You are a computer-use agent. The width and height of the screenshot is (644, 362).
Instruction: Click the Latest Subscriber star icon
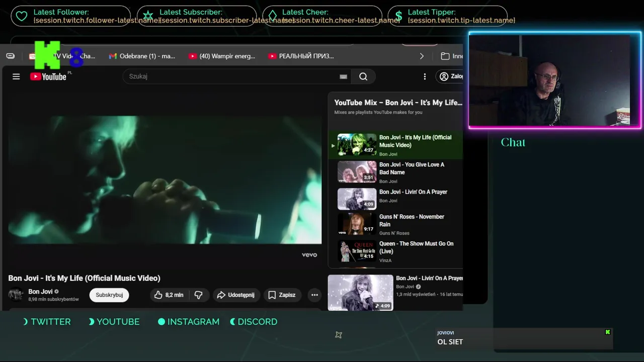(x=147, y=16)
